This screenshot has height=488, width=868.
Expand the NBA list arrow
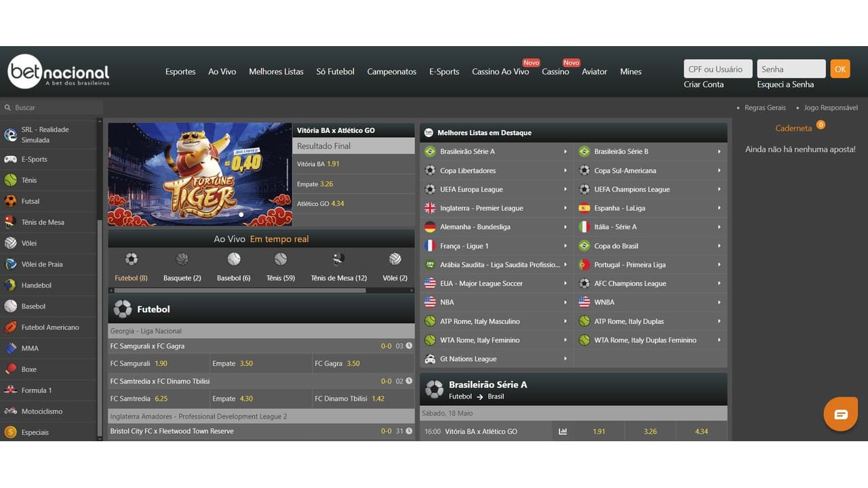tap(566, 302)
